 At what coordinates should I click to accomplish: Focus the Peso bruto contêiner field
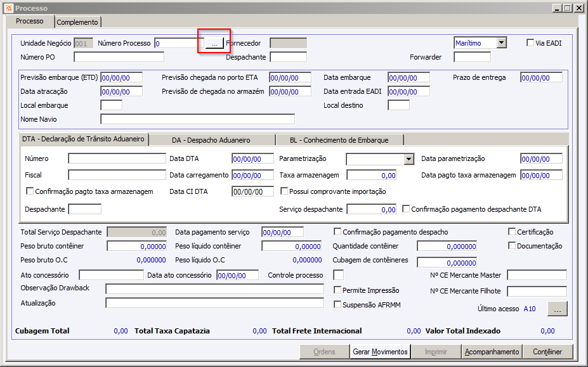137,246
